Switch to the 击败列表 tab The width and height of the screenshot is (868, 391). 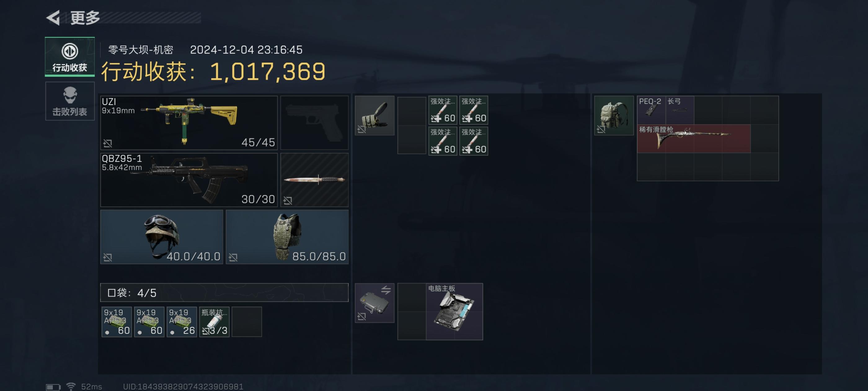[x=70, y=101]
